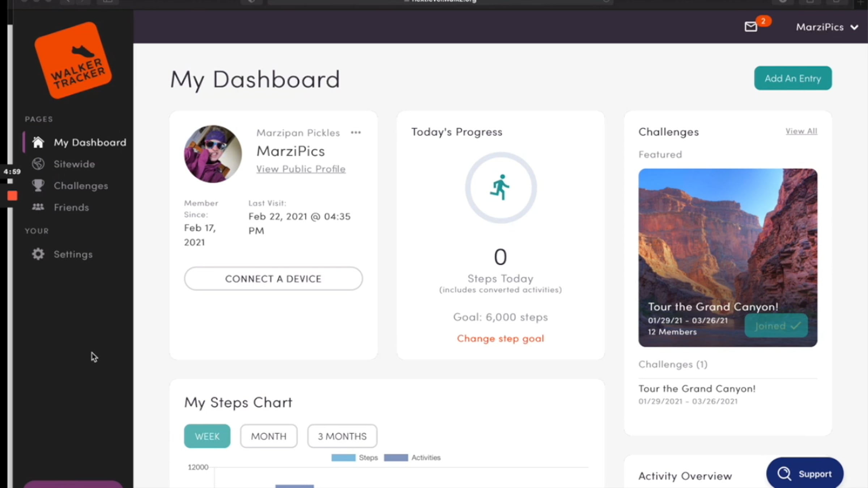Open the mail notifications envelope icon

point(751,27)
